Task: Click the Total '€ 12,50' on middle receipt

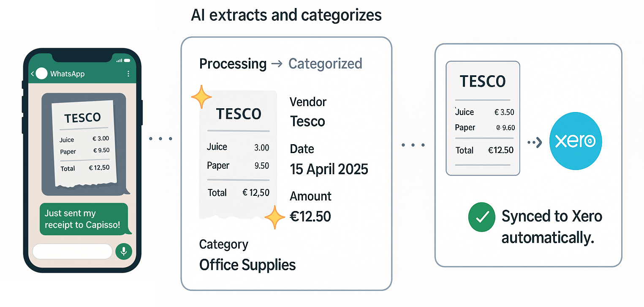Action: (256, 193)
